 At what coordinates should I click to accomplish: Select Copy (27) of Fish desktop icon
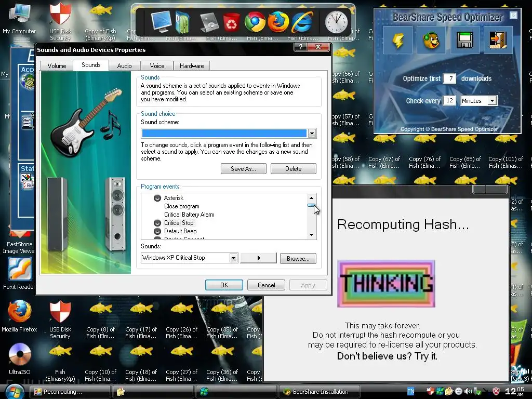click(181, 363)
